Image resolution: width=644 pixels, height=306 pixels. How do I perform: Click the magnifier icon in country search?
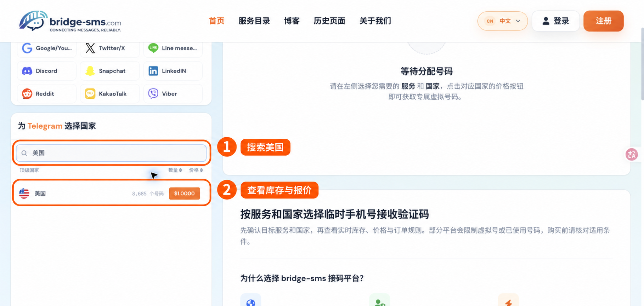click(x=24, y=153)
